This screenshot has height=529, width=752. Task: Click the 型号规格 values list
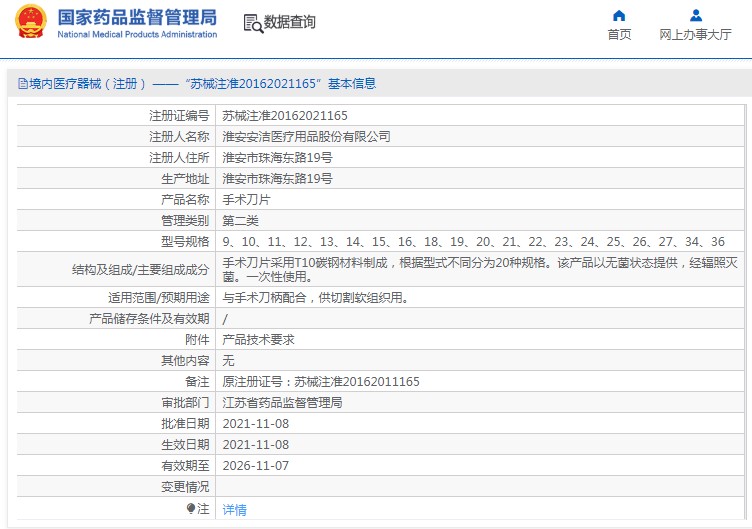click(473, 242)
